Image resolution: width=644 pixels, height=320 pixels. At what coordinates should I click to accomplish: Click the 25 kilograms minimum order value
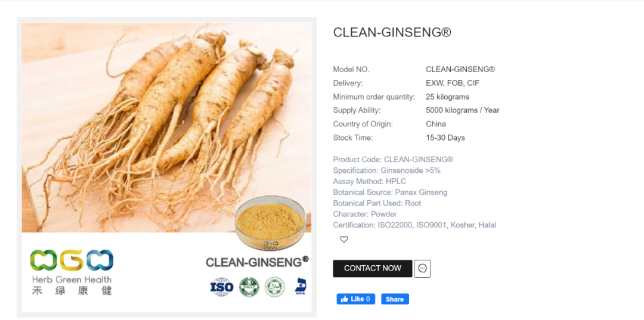(x=447, y=97)
